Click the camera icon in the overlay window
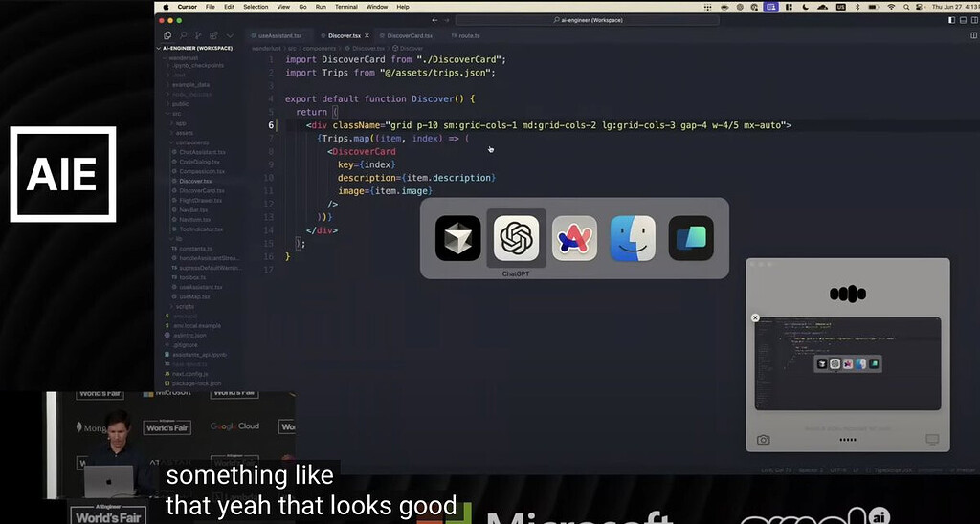The height and width of the screenshot is (524, 980). click(x=763, y=440)
